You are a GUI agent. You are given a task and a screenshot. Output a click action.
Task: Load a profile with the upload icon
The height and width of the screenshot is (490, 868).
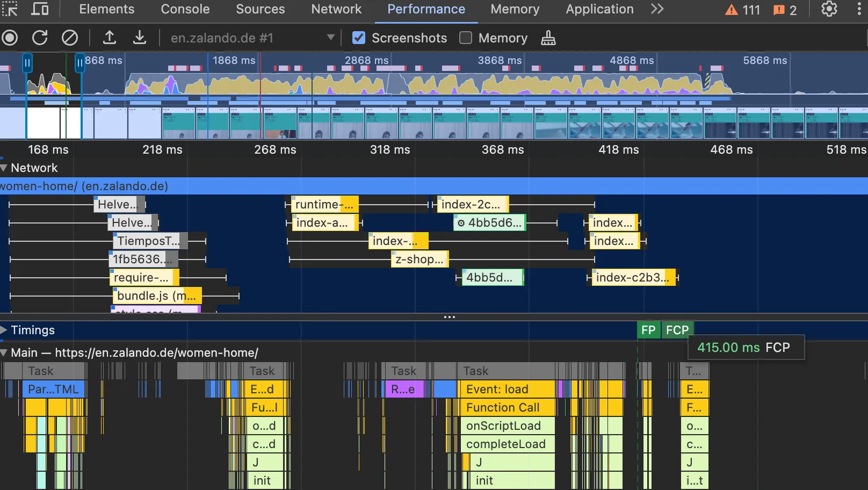tap(110, 38)
